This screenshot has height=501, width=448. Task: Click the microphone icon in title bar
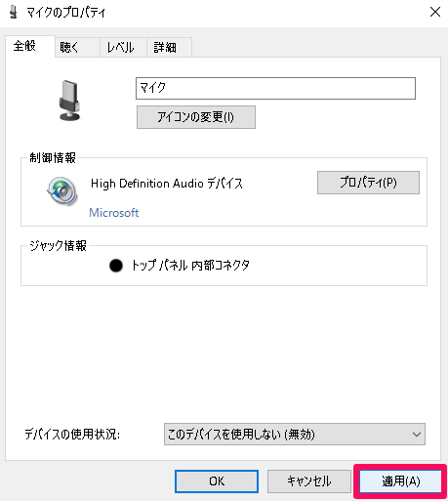tap(14, 12)
